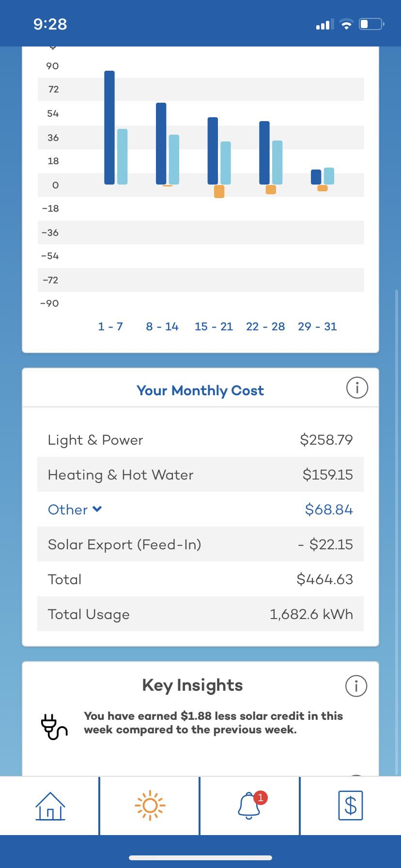Select the 8 - 14 week label

pos(162,326)
